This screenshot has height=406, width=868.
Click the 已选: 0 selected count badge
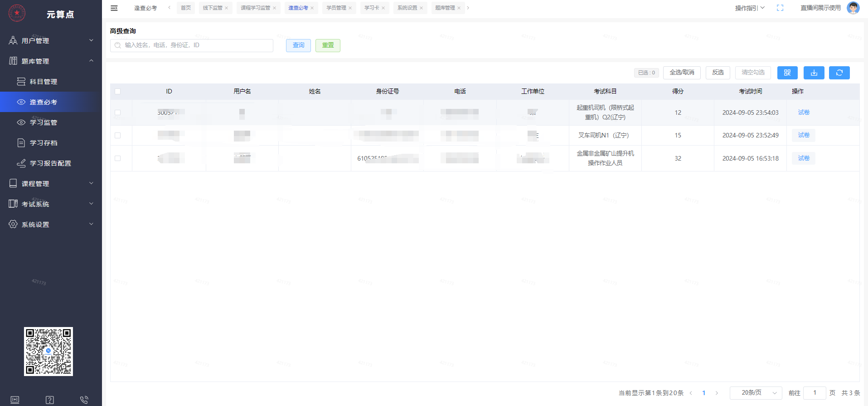pyautogui.click(x=646, y=73)
